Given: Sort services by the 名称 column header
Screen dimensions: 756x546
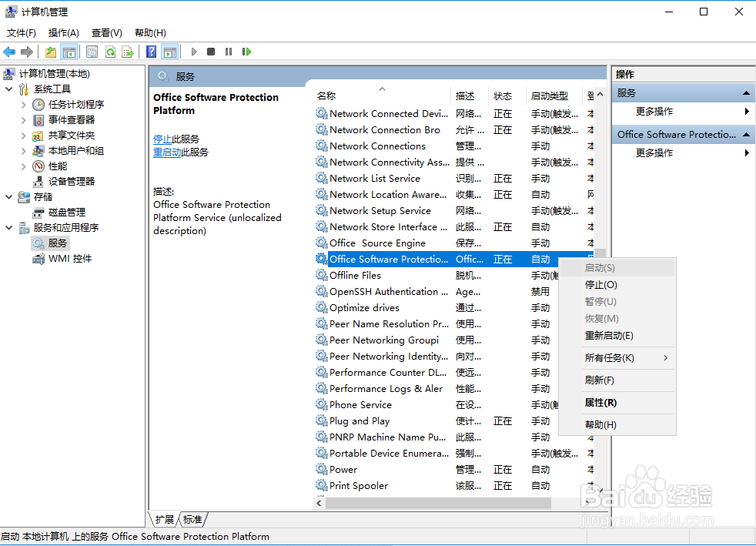Looking at the screenshot, I should pos(382,96).
